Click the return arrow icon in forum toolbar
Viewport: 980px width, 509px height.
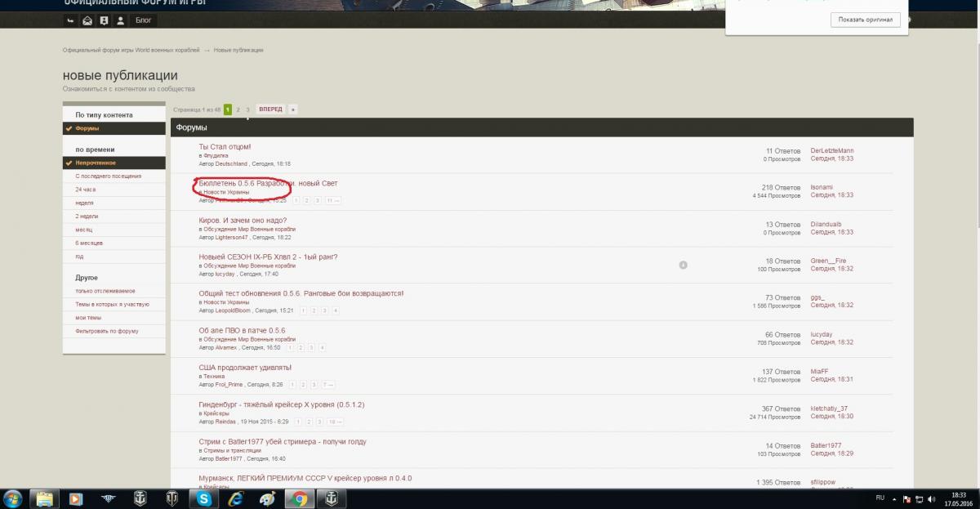click(71, 20)
